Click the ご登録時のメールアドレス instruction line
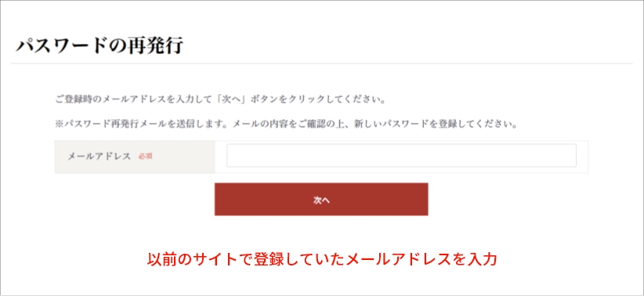Viewport: 644px width, 296px height. [x=220, y=99]
